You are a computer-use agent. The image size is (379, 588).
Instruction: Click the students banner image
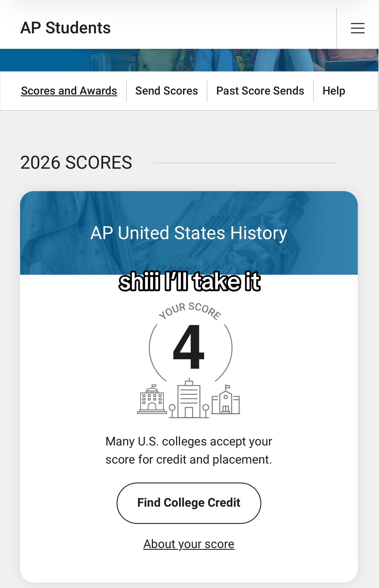click(x=189, y=60)
